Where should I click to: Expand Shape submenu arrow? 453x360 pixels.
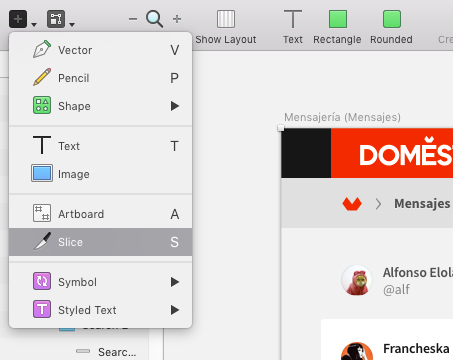click(x=175, y=106)
